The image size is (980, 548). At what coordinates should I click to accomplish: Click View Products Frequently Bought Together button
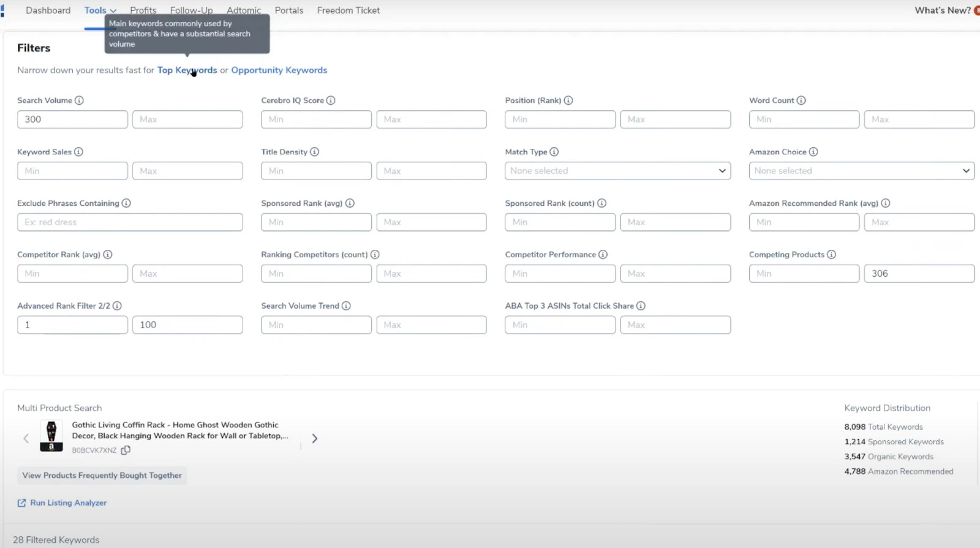pyautogui.click(x=102, y=476)
